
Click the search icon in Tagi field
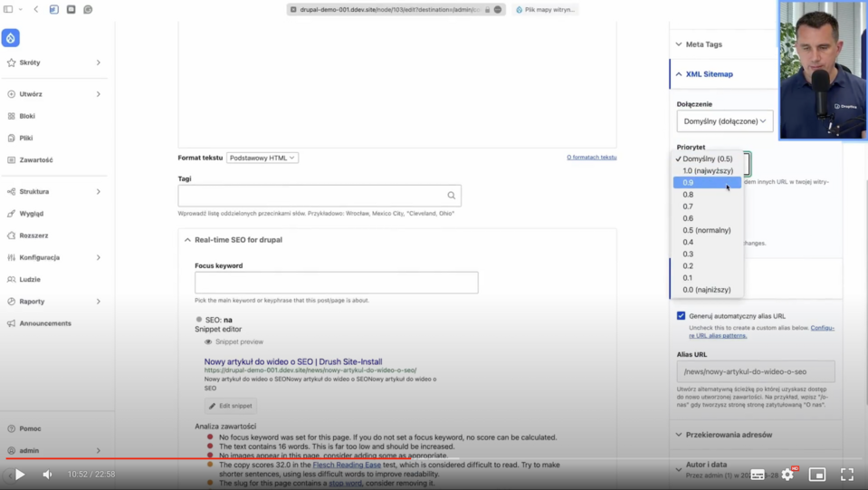tap(451, 196)
